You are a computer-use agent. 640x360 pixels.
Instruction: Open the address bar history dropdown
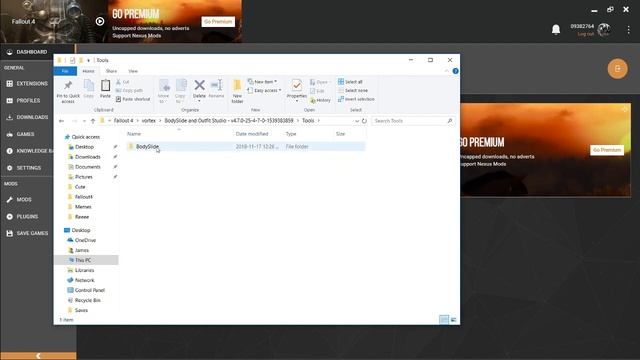(x=357, y=121)
